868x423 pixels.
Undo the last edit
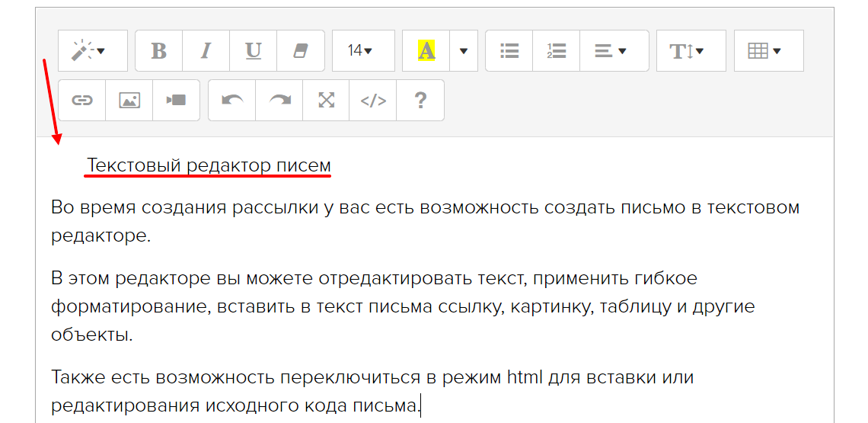[x=232, y=101]
